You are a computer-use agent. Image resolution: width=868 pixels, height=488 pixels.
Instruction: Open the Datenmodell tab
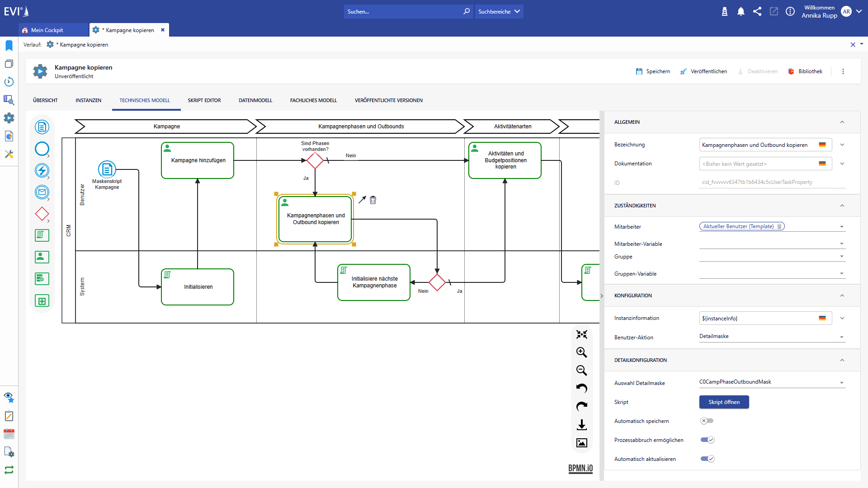pos(255,100)
